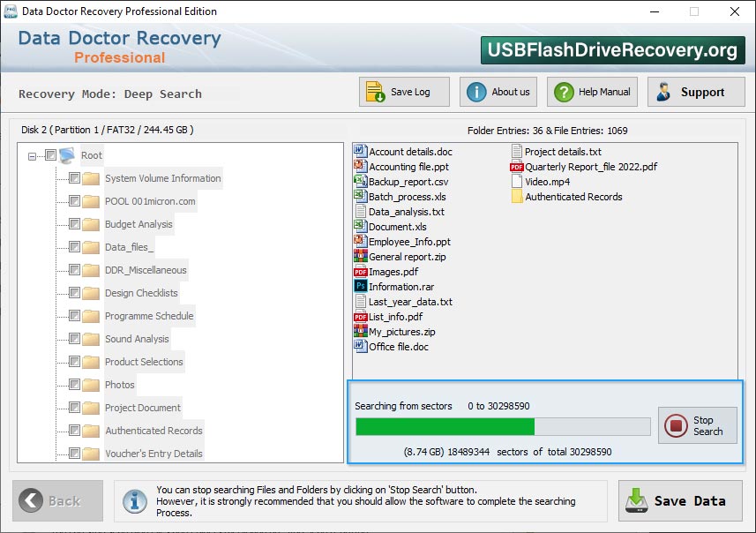
Task: Select the Project Document folder in tree
Action: 143,408
